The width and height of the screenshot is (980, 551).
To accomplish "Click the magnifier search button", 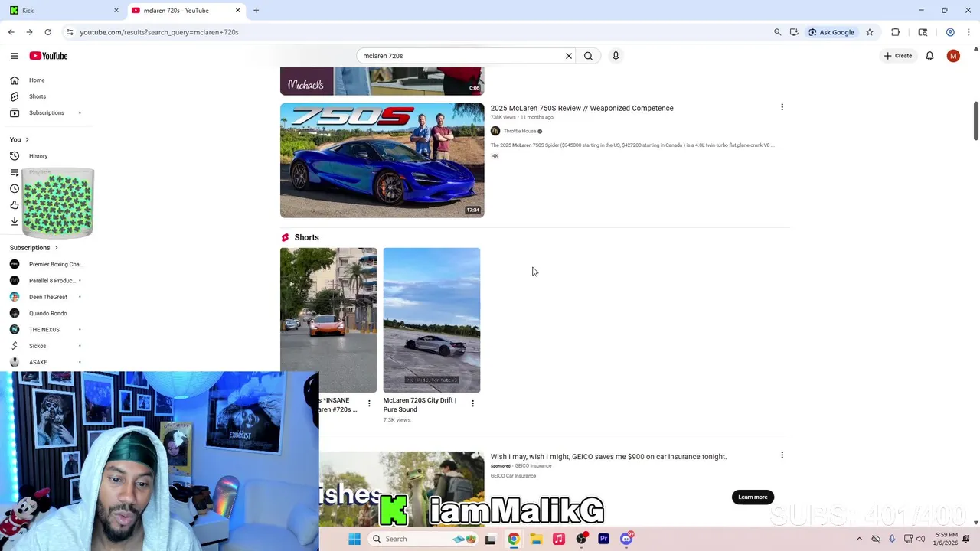I will pos(588,56).
